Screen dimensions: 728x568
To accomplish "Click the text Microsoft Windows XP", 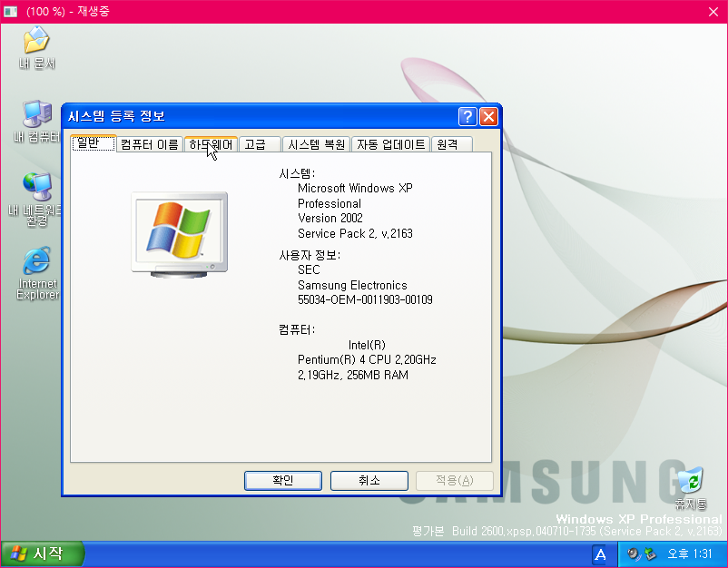I will click(355, 188).
